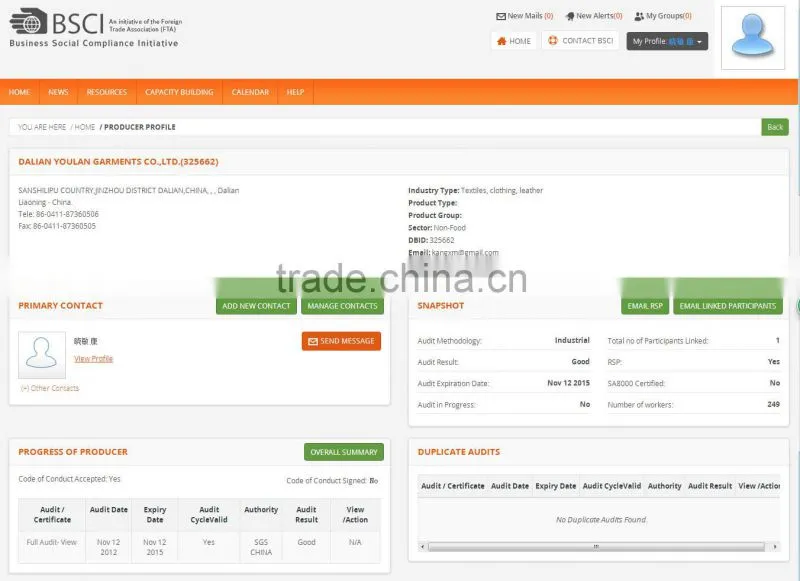Image resolution: width=800 pixels, height=581 pixels.
Task: Open the My Profile dropdown
Action: tap(667, 41)
